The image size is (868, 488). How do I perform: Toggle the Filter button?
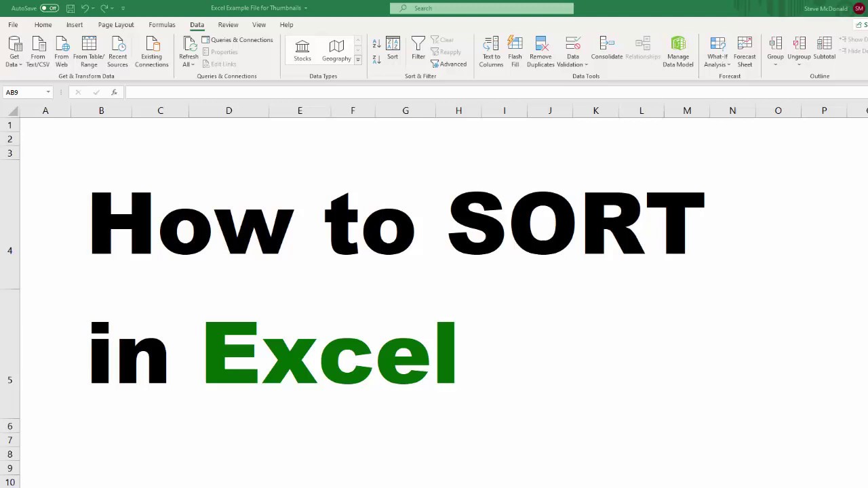point(418,49)
